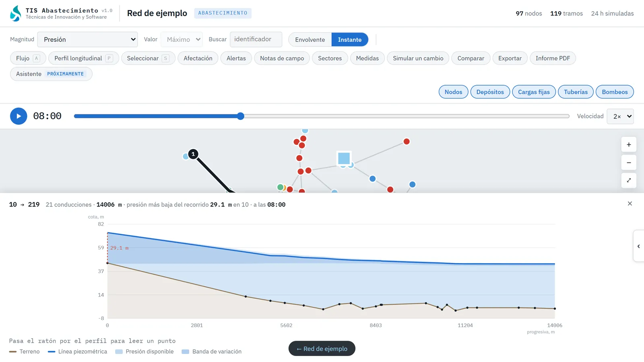Screen dimensions: 644x362
Task: Click the Presión disponible legend entry
Action: [x=144, y=352]
